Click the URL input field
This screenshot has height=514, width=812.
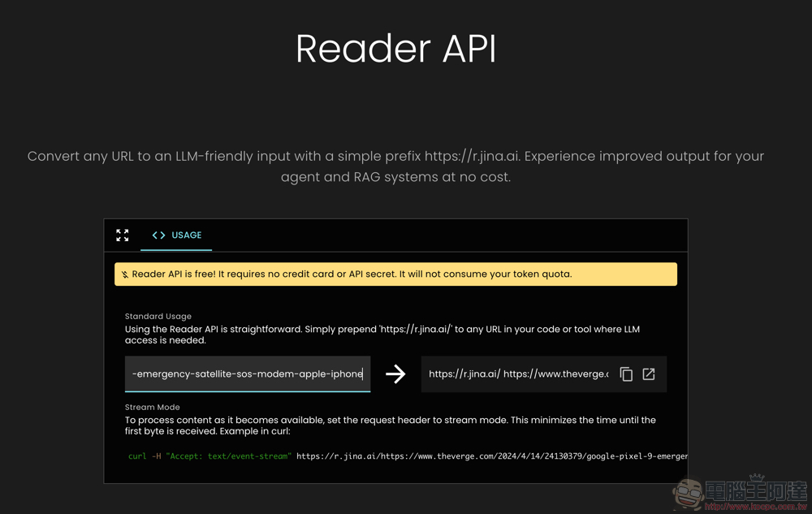click(248, 374)
